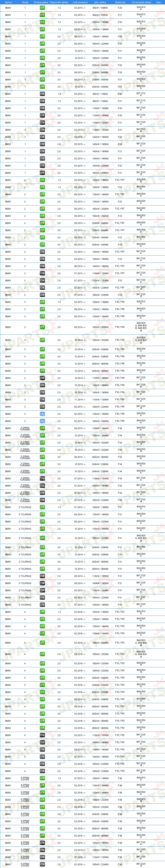Click the Lata produkcji column header

(80, 2)
